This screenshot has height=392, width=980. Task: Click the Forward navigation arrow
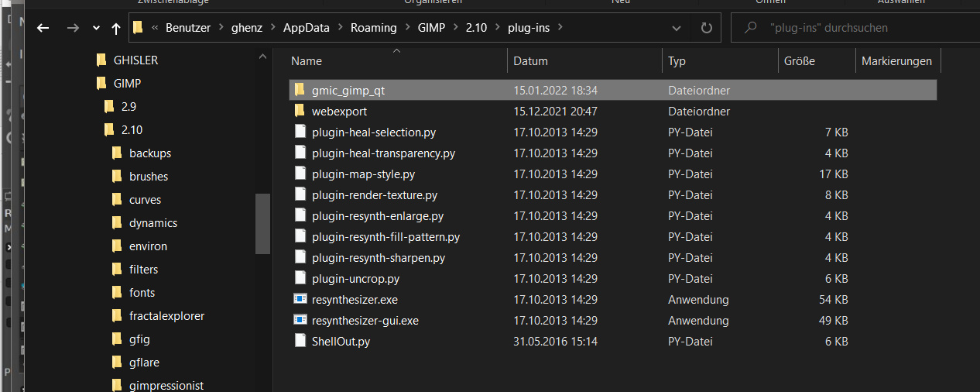(x=72, y=28)
